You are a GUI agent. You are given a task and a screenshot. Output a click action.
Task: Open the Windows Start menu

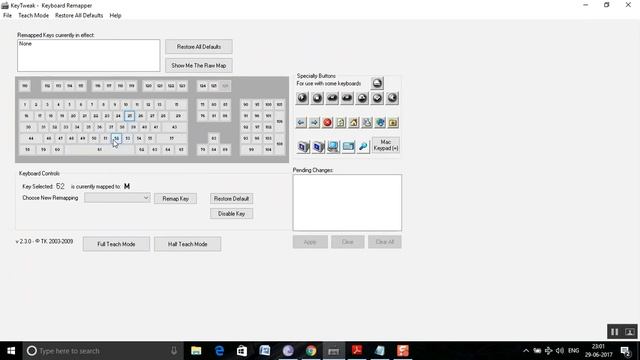11,351
